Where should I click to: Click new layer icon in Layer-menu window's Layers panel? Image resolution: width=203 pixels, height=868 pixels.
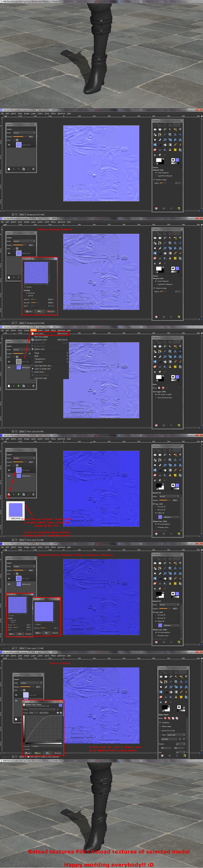(x=9, y=386)
